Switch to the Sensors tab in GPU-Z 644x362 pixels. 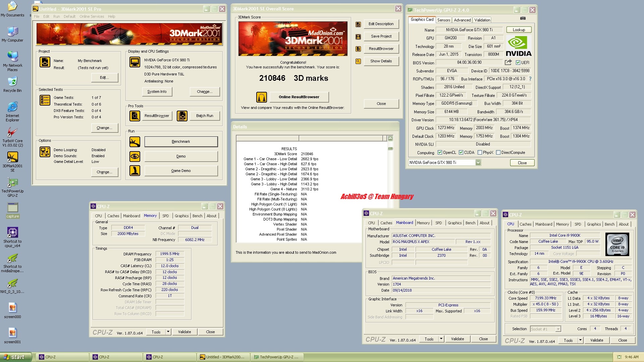point(443,20)
